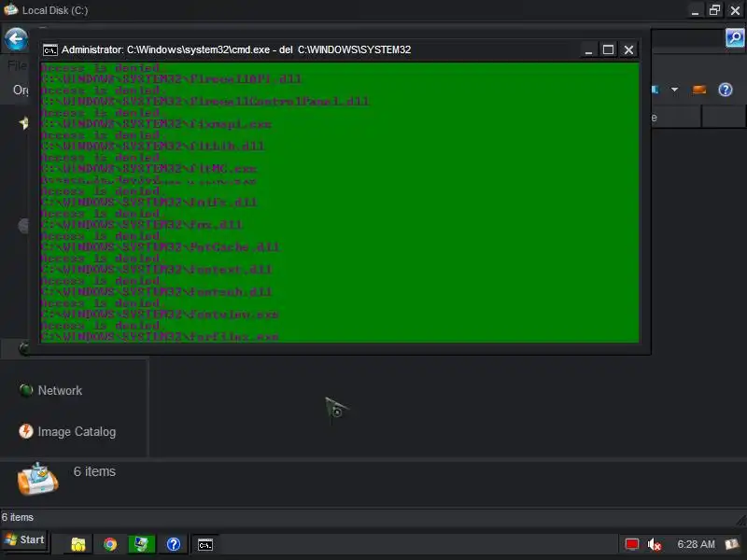The height and width of the screenshot is (560, 747).
Task: Close the Administrator cmd window
Action: coord(628,49)
